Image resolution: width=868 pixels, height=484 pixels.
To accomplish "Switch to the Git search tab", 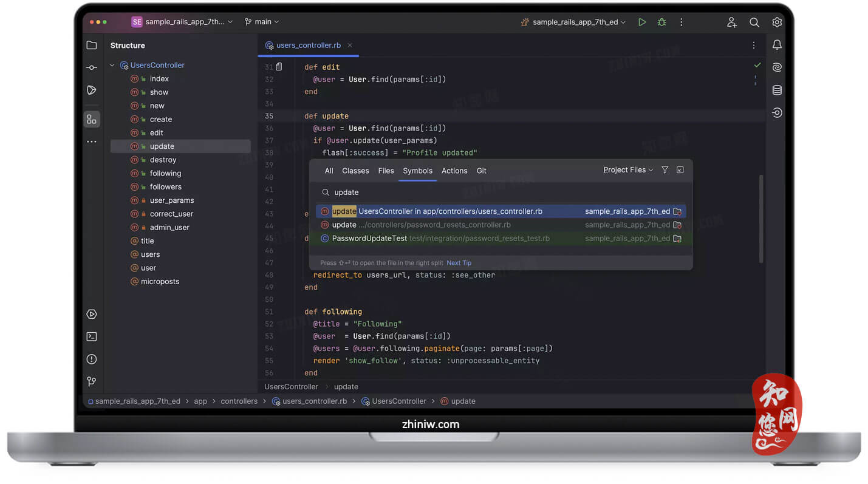I will (482, 171).
